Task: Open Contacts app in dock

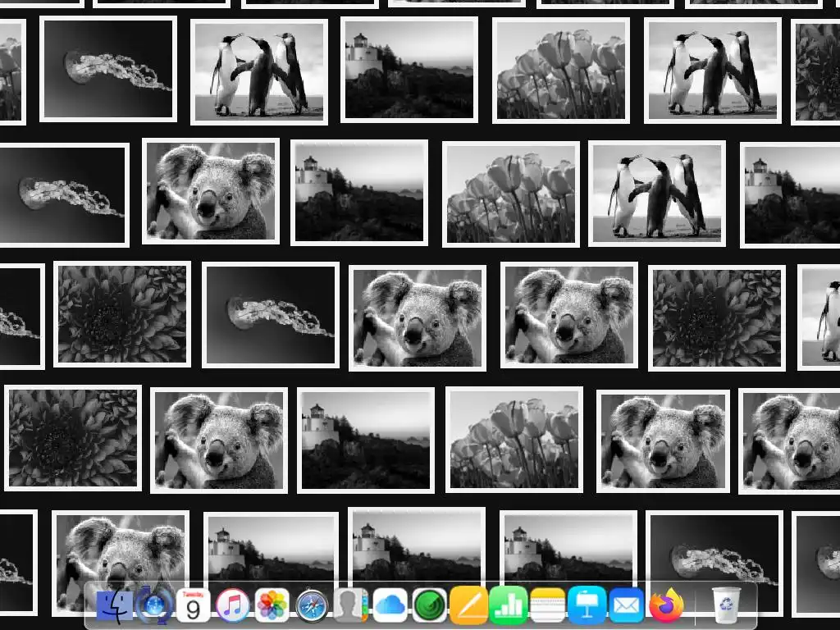Action: click(x=351, y=606)
